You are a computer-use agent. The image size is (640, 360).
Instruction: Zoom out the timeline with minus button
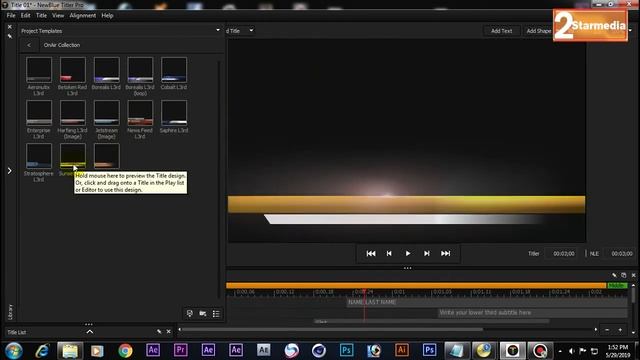tap(607, 330)
